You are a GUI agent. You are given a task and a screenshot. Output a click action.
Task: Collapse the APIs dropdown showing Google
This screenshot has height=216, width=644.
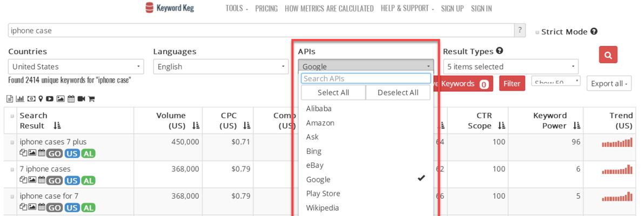[x=366, y=66]
